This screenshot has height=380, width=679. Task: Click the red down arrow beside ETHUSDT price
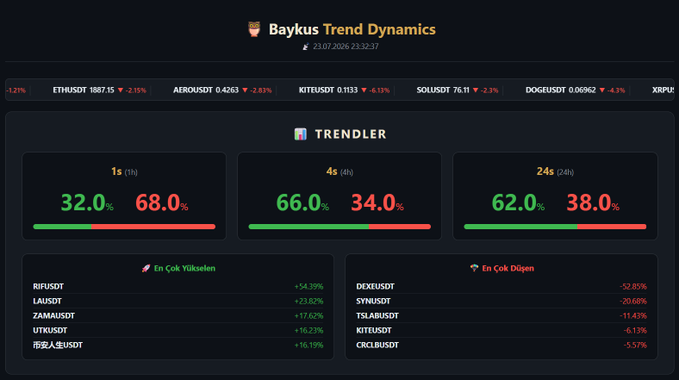(x=120, y=90)
